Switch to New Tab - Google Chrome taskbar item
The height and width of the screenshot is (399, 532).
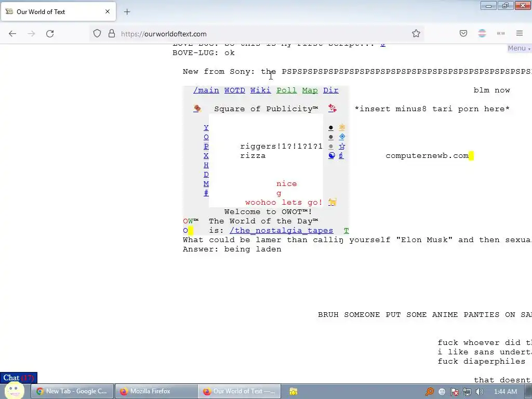pyautogui.click(x=72, y=391)
